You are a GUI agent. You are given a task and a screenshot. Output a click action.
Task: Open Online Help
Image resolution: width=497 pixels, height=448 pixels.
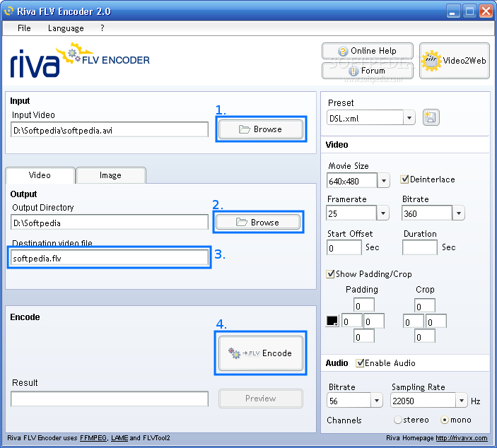[x=368, y=51]
